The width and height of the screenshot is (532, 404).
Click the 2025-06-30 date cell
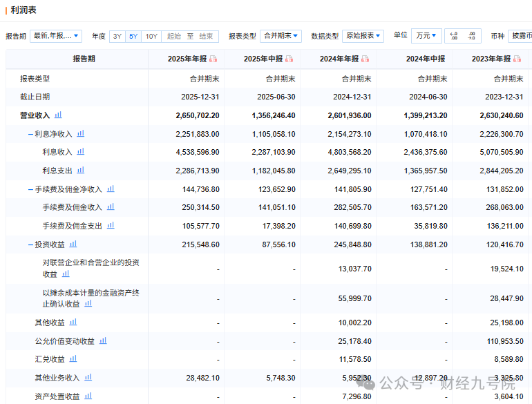tap(276, 97)
